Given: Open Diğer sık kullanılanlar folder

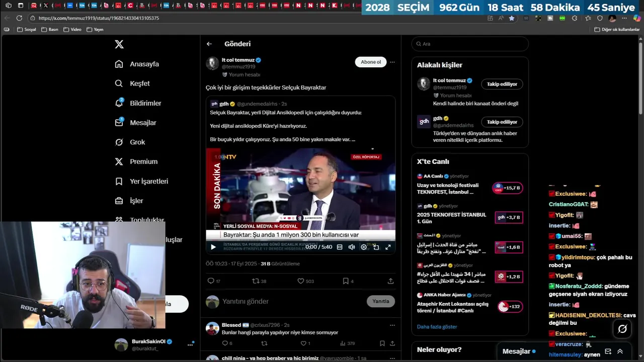Looking at the screenshot, I should coord(617,30).
